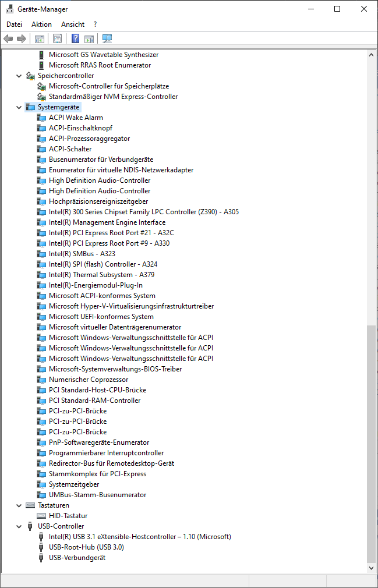Click the USB icon beside USB-Root-Hub (USB 3.0)
The width and height of the screenshot is (378, 588).
tap(41, 547)
